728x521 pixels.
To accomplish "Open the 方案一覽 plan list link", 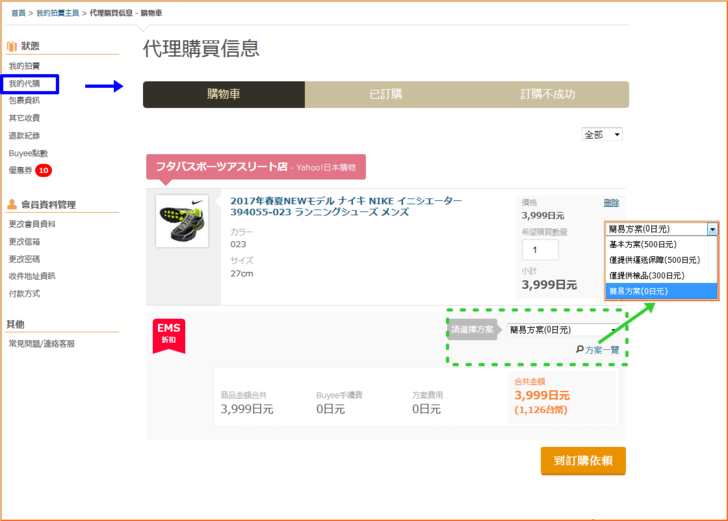I will [x=602, y=350].
